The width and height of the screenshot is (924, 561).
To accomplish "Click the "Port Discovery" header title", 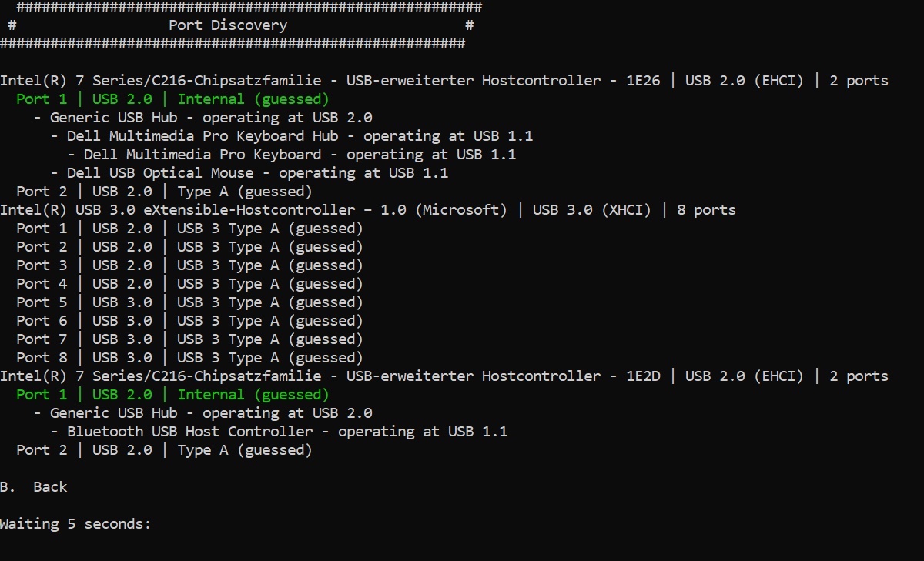I will click(228, 25).
